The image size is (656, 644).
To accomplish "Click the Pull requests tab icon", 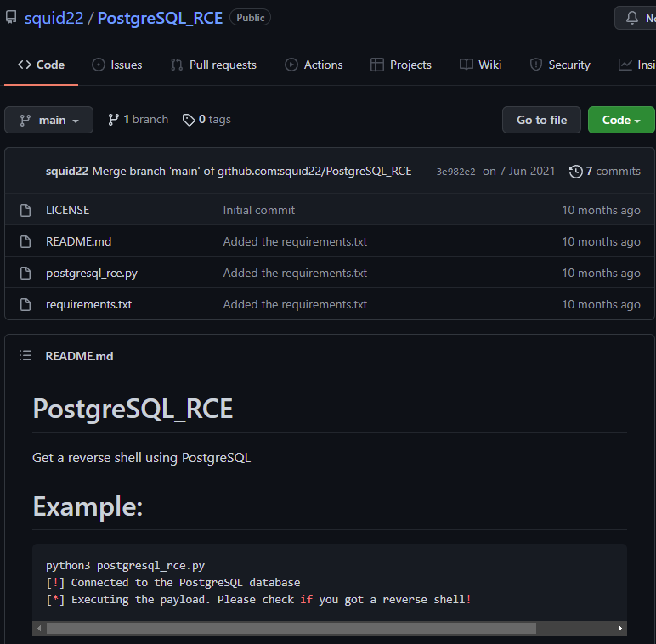I will (x=177, y=65).
